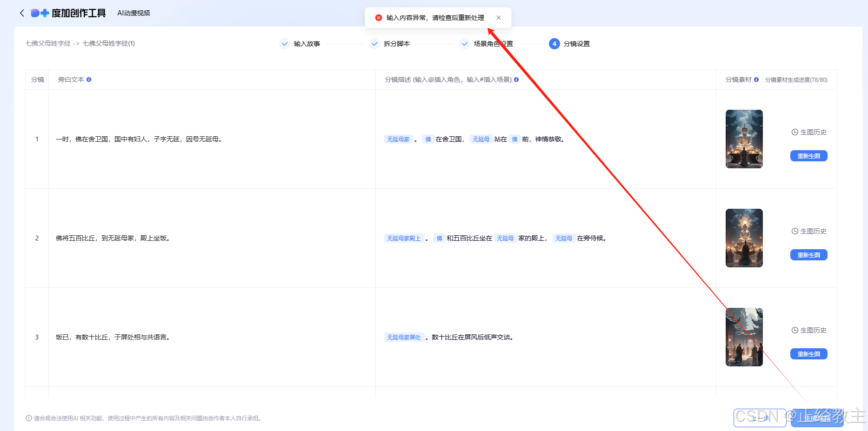
Task: Open the 七佛父母姓字经 parent breadcrumb link
Action: click(x=48, y=43)
